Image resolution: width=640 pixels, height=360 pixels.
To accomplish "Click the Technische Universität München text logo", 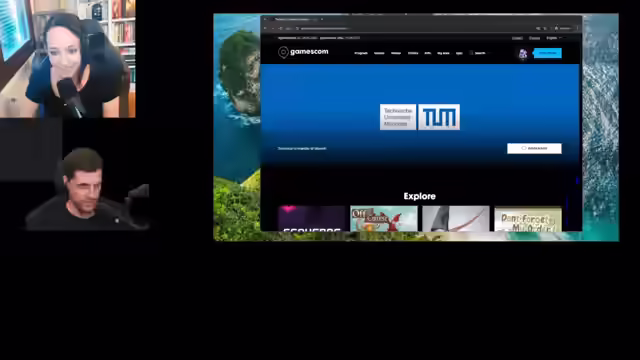I will [x=398, y=117].
